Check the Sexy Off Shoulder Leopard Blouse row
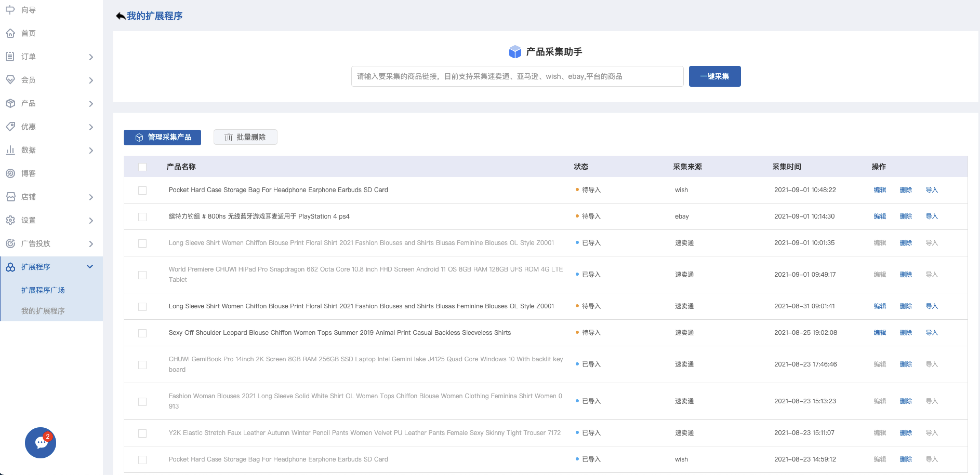This screenshot has height=475, width=980. coord(142,333)
